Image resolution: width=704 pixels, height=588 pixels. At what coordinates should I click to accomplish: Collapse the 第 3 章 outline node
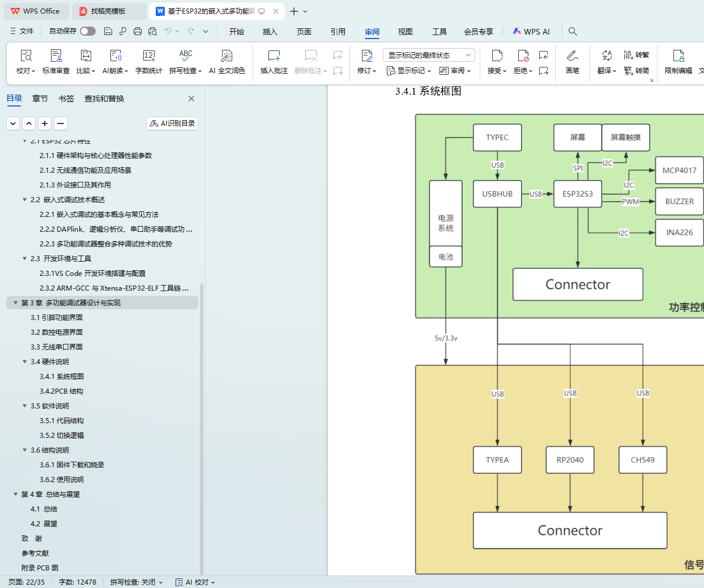(x=16, y=303)
